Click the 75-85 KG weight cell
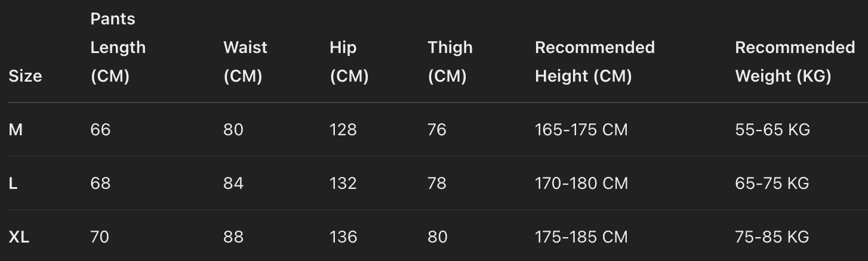This screenshot has width=868, height=261. (772, 237)
